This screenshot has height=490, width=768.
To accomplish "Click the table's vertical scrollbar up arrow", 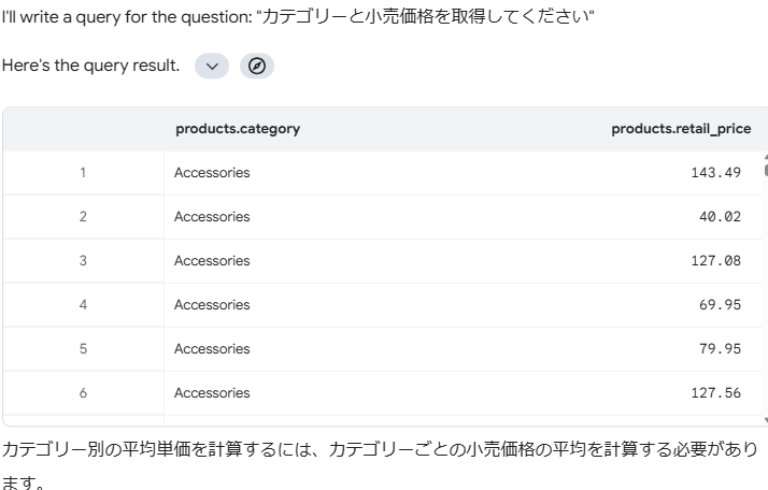I will (765, 158).
